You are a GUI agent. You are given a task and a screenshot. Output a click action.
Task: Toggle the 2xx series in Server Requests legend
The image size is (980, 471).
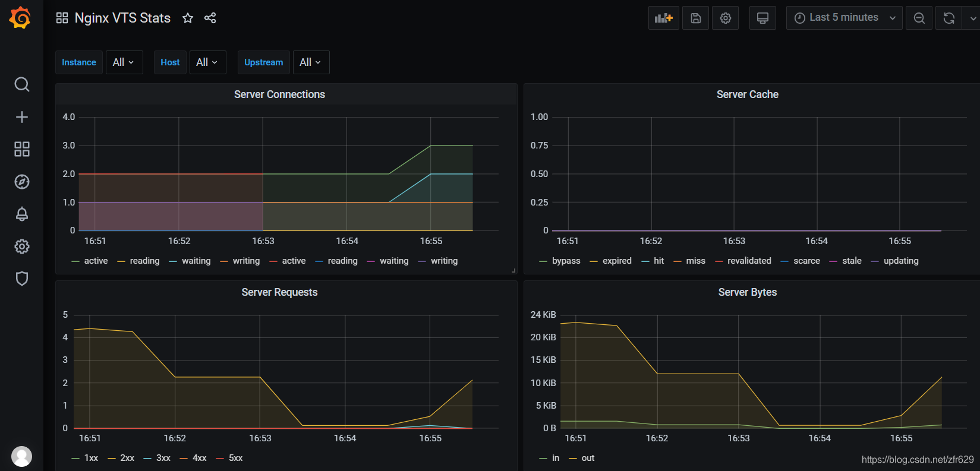(x=127, y=458)
